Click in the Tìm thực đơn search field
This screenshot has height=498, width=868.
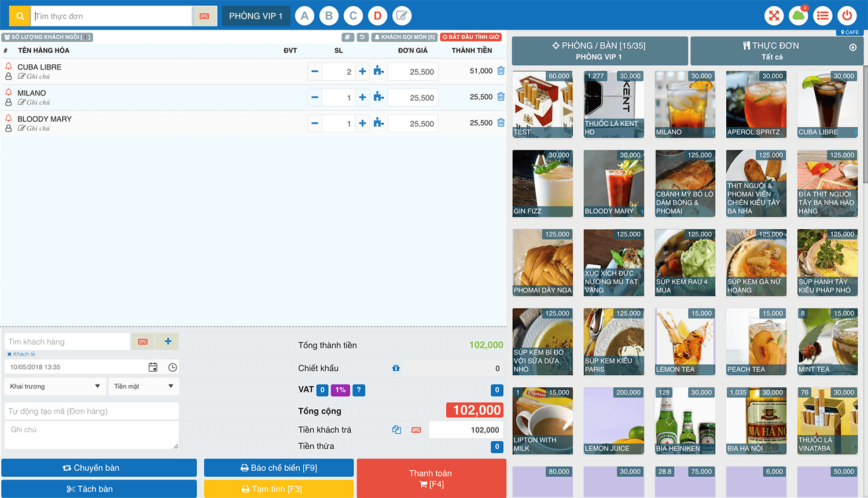(112, 16)
